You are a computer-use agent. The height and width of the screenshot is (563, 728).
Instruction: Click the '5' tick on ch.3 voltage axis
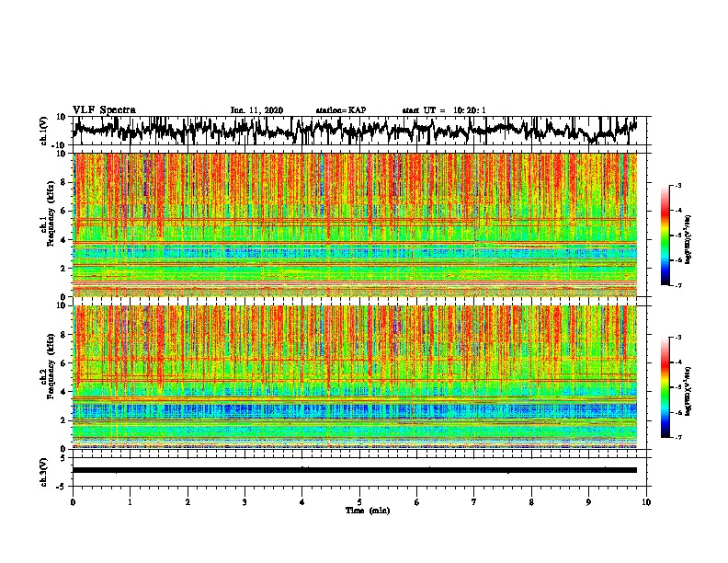pyautogui.click(x=63, y=458)
